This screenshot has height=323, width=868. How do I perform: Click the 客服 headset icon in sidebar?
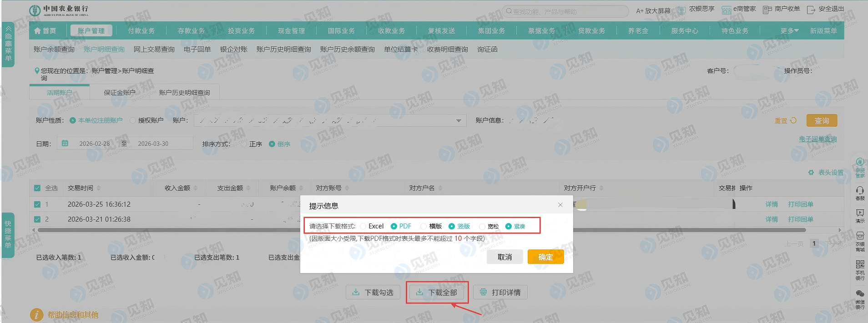[x=860, y=191]
